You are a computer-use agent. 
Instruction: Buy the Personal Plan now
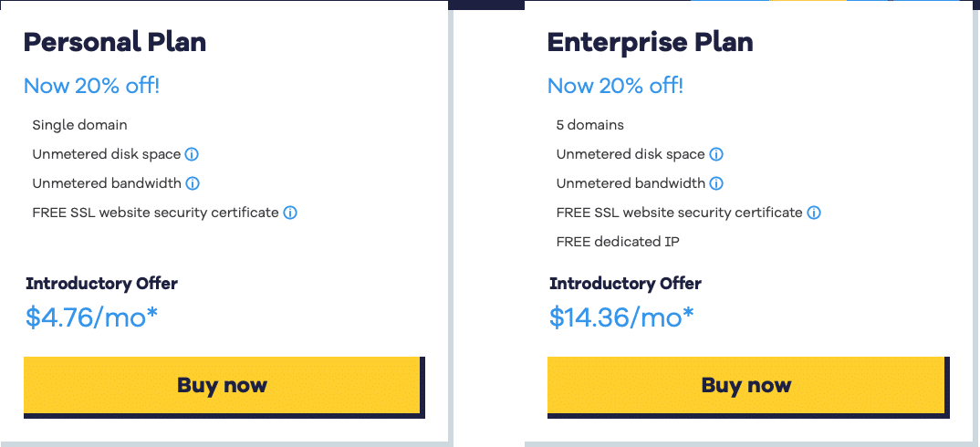[222, 384]
